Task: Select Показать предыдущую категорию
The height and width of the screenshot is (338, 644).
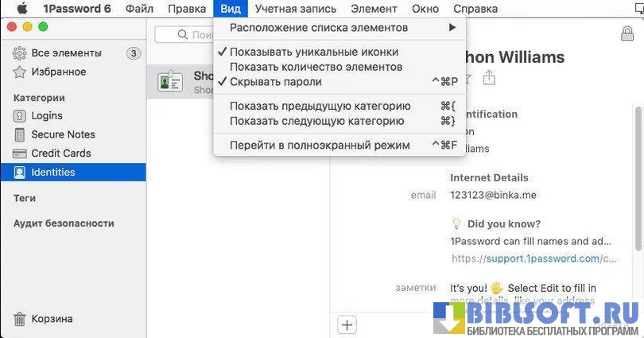Action: (320, 106)
